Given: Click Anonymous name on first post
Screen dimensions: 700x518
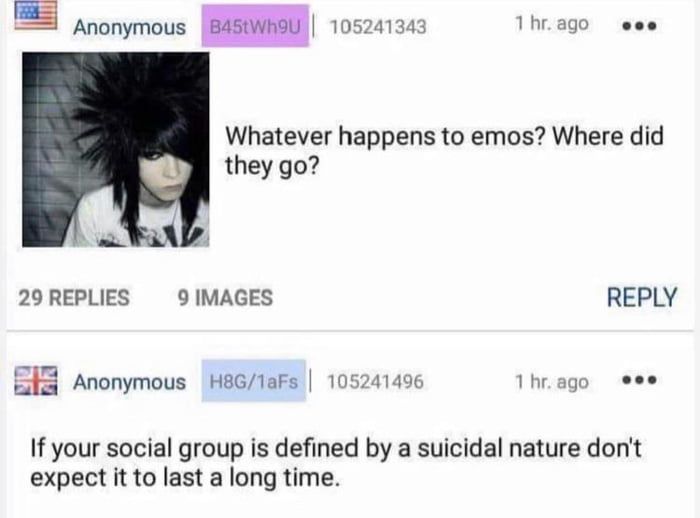Looking at the screenshot, I should tap(129, 27).
